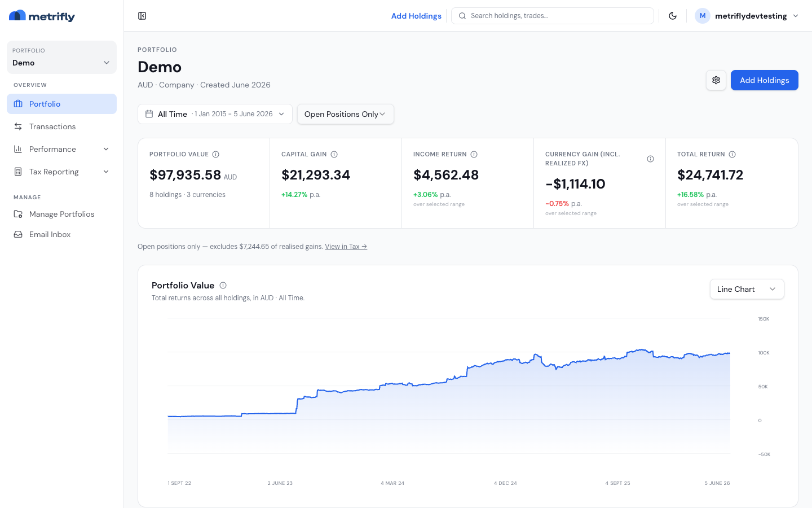Open Manage Portfolios page
Screen dimensions: 812x508
pos(61,214)
